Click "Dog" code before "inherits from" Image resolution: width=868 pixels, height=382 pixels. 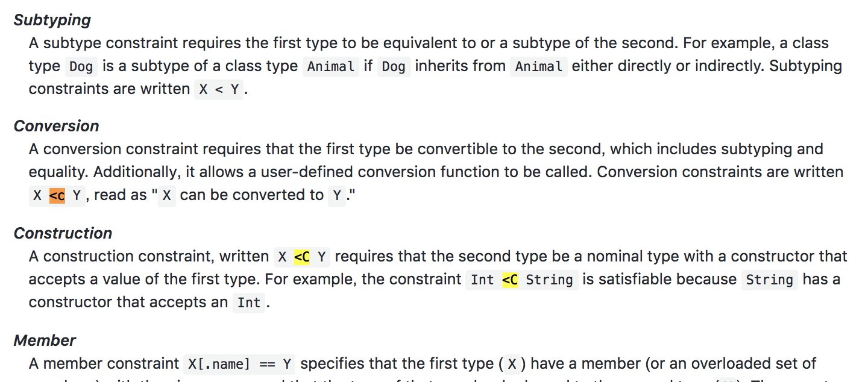(394, 66)
